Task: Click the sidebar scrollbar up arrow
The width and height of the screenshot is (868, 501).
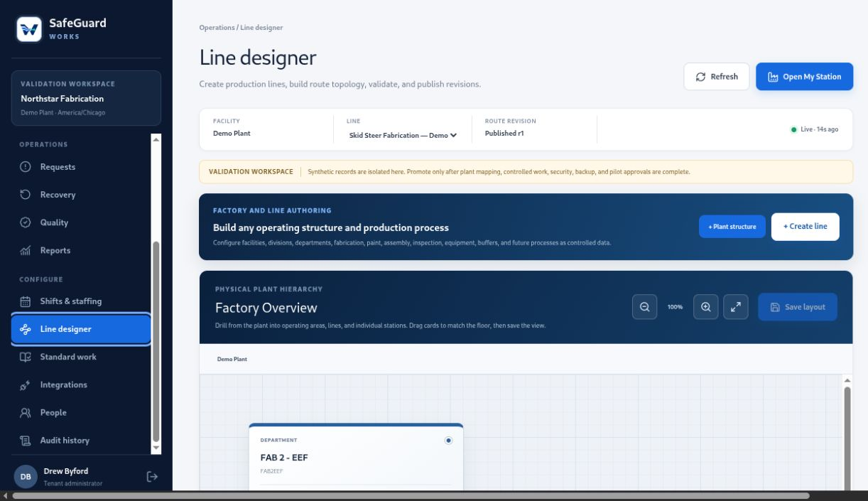Action: pyautogui.click(x=156, y=139)
